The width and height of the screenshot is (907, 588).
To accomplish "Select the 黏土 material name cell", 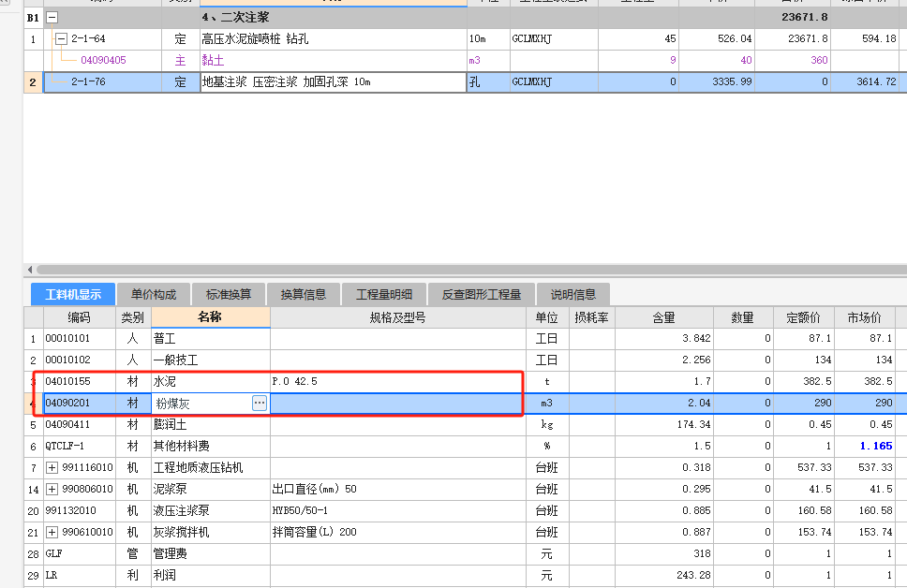I will click(334, 60).
